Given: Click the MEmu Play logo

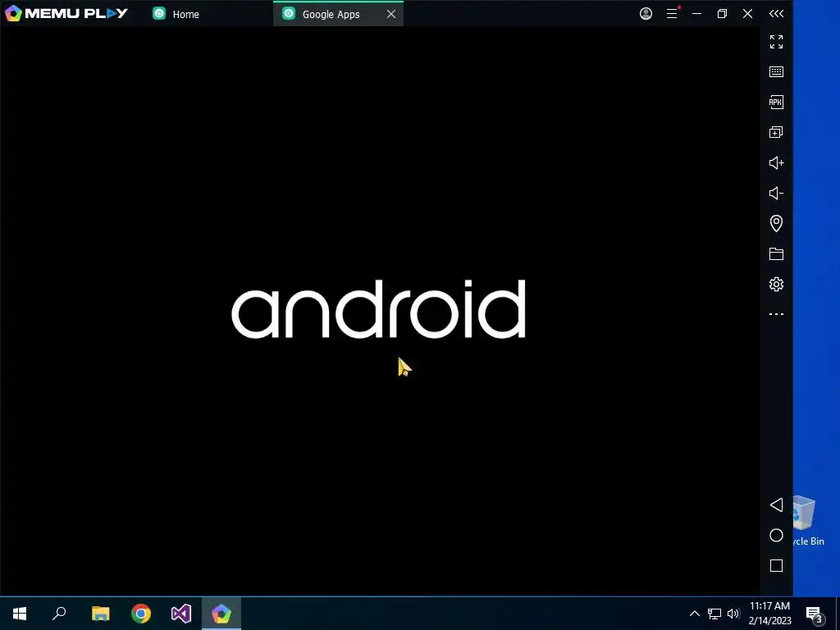Looking at the screenshot, I should tap(66, 13).
